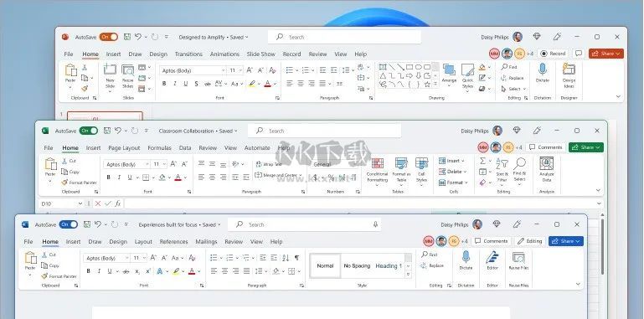The width and height of the screenshot is (644, 319).
Task: Open font name dropdown in PowerPoint
Action: (x=223, y=70)
